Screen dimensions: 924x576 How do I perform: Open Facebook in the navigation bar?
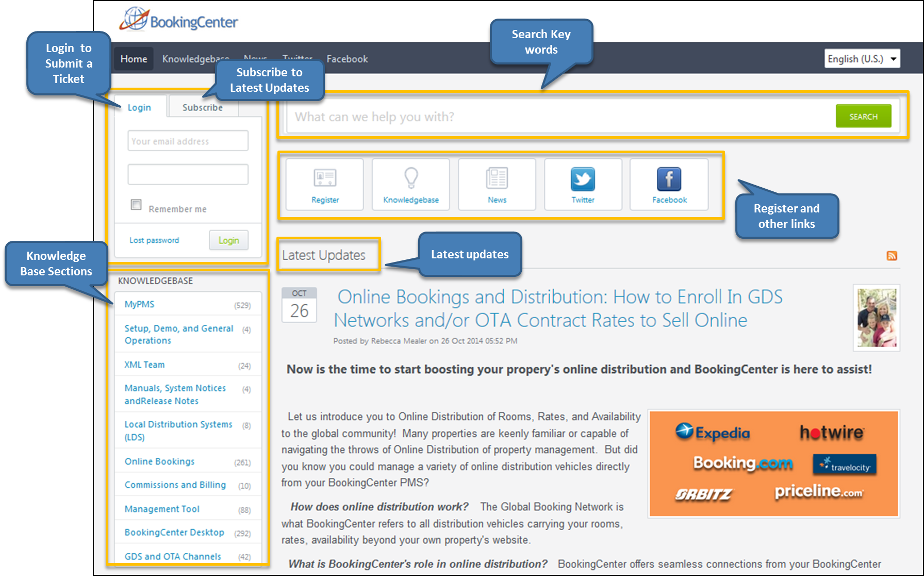pos(347,59)
